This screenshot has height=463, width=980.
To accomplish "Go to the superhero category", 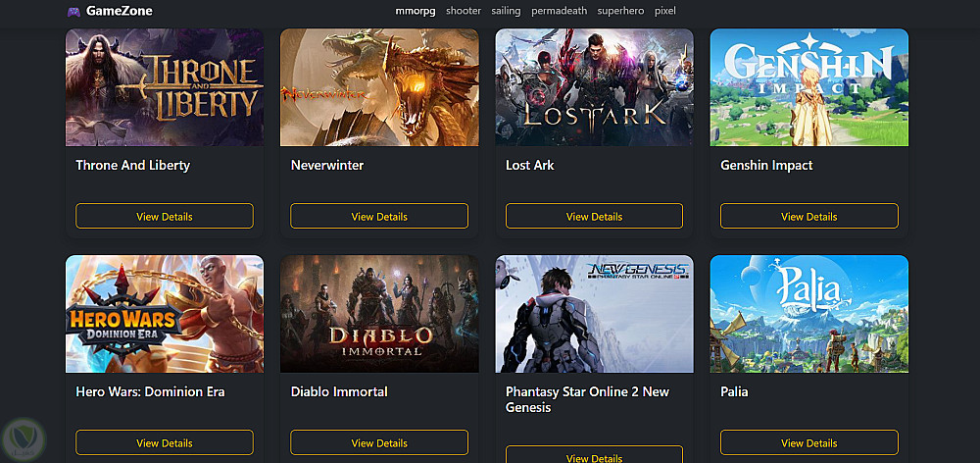I will [620, 11].
